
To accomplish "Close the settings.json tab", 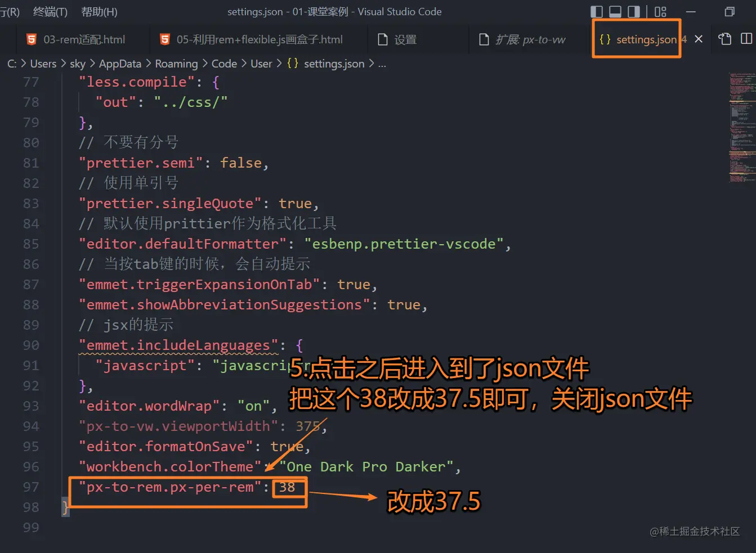I will click(x=699, y=39).
